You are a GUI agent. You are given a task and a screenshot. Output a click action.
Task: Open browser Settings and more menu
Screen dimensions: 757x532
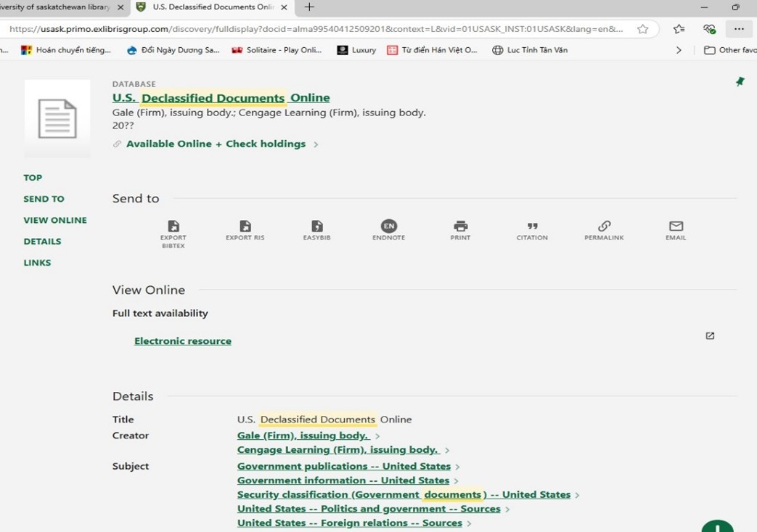(739, 29)
